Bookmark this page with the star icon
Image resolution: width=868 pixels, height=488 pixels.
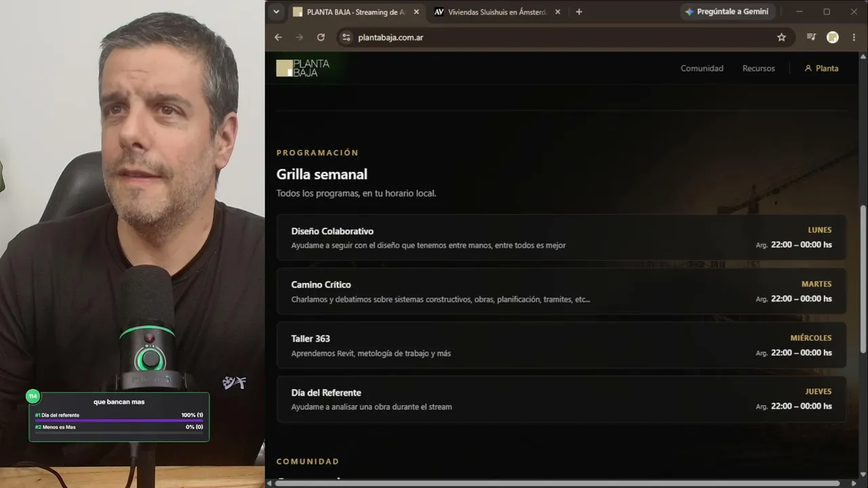(x=781, y=37)
